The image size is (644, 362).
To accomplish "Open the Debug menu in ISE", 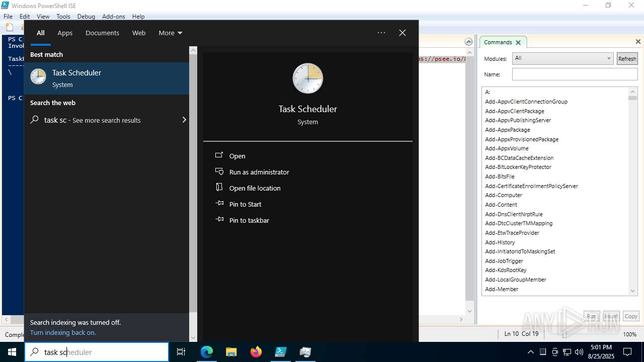I will (x=86, y=16).
